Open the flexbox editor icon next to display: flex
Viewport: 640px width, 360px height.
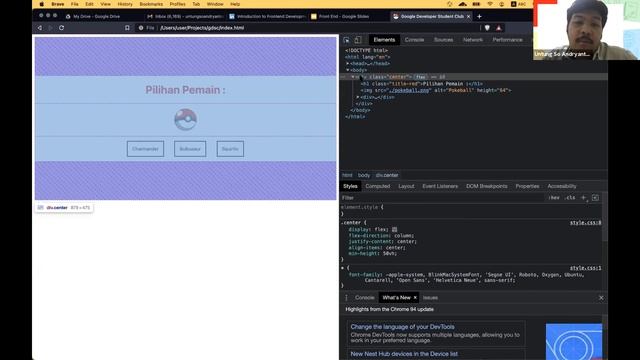(394, 230)
